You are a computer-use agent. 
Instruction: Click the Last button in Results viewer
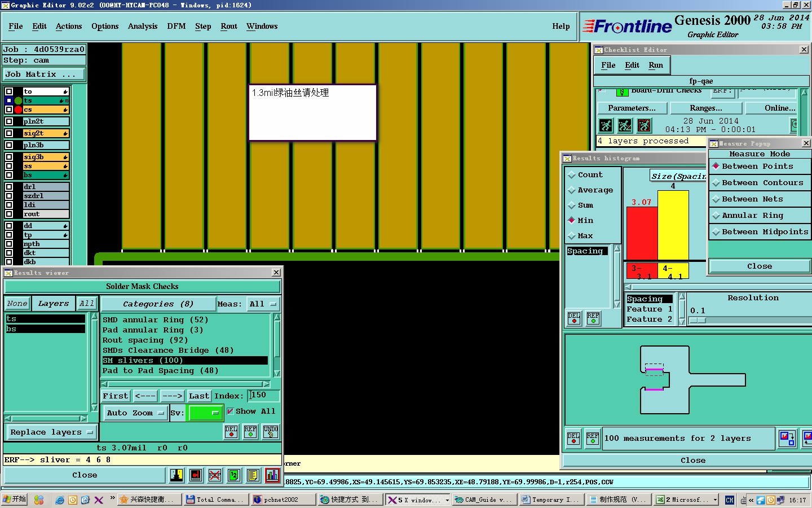[x=199, y=396]
